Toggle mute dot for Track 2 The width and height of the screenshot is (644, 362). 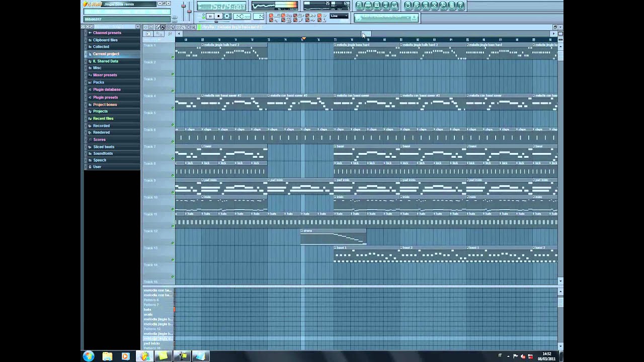[x=173, y=74]
